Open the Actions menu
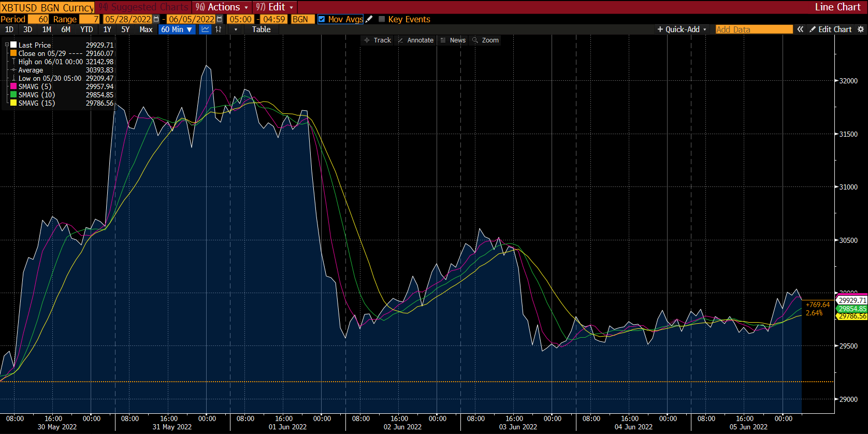 [x=222, y=7]
